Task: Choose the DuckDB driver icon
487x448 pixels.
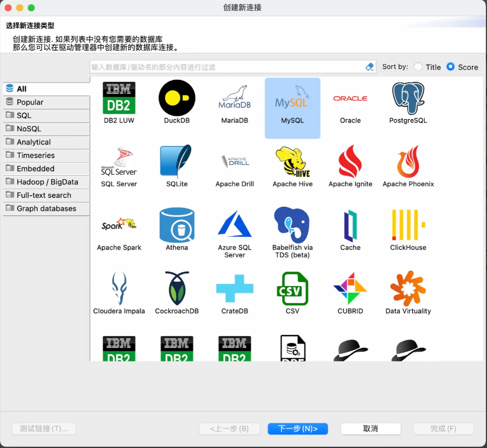Action: click(177, 98)
